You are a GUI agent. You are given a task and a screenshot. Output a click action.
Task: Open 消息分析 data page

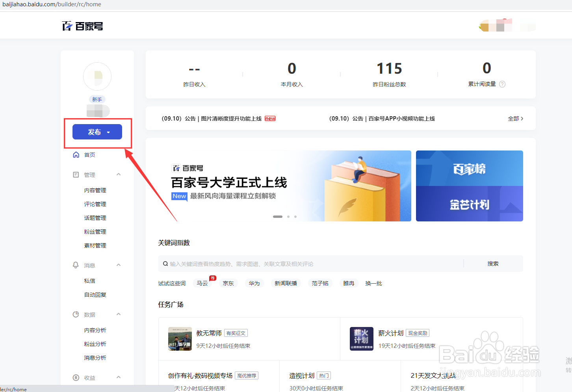click(95, 358)
